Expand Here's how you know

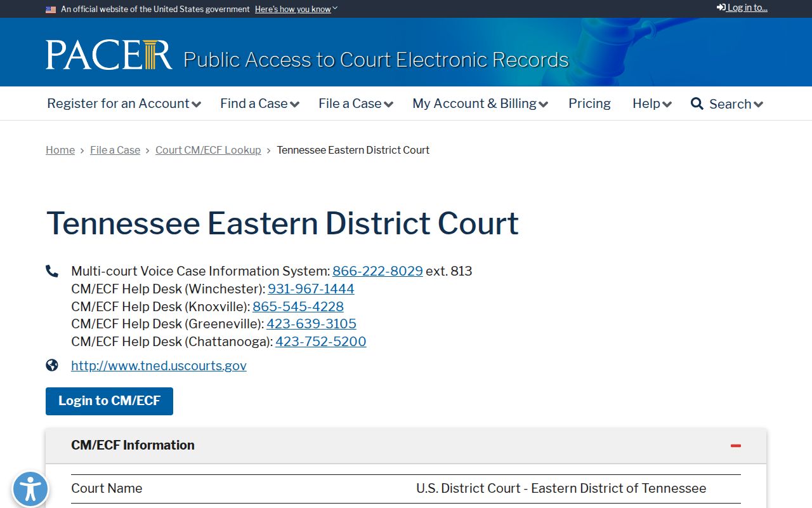point(296,10)
